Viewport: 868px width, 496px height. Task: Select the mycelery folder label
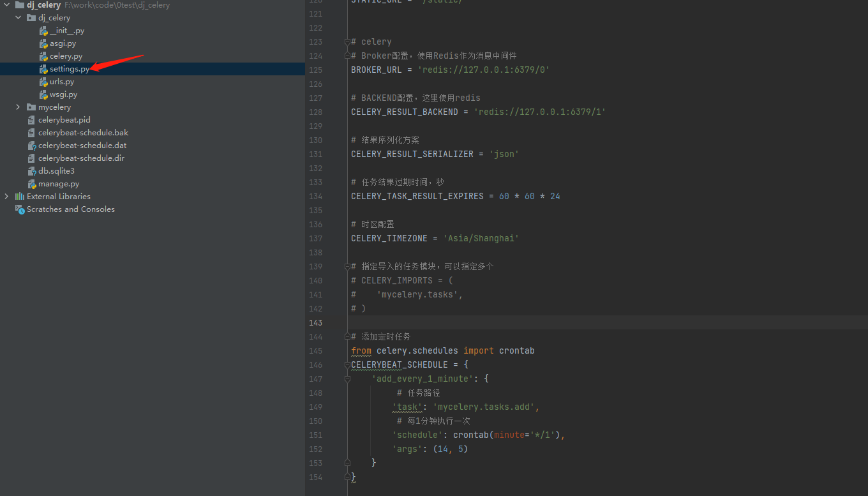click(54, 107)
